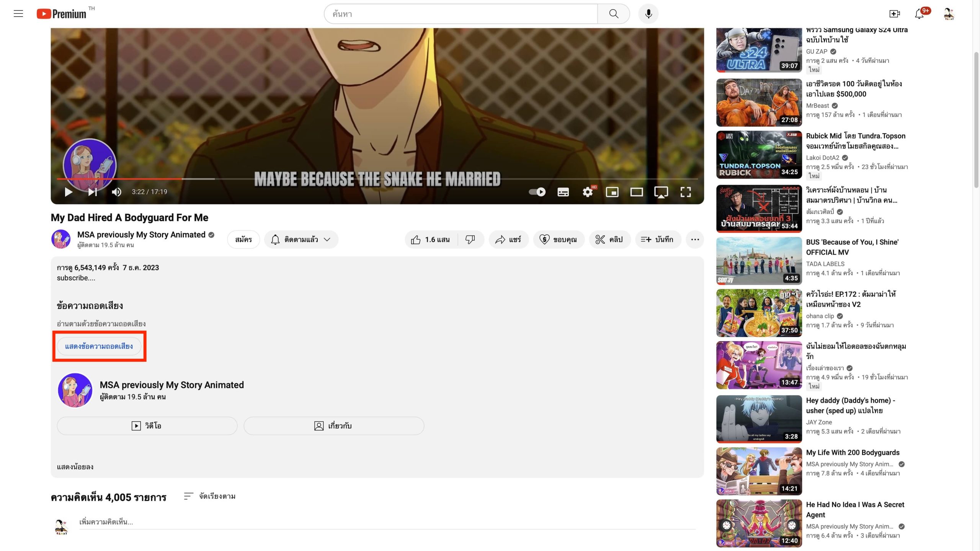
Task: Open the channel's วิดีโอ tab
Action: coord(147,426)
